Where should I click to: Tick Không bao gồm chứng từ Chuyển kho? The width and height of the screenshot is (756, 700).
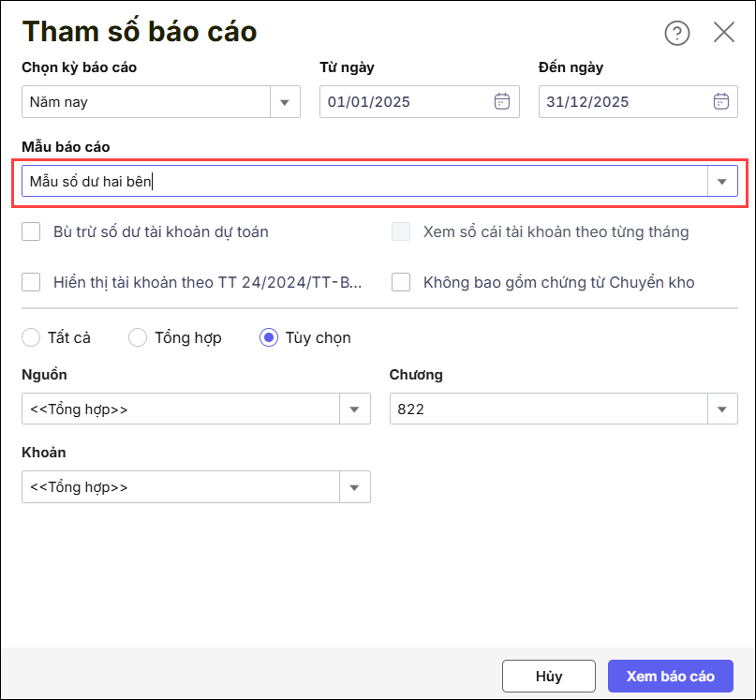[x=401, y=282]
